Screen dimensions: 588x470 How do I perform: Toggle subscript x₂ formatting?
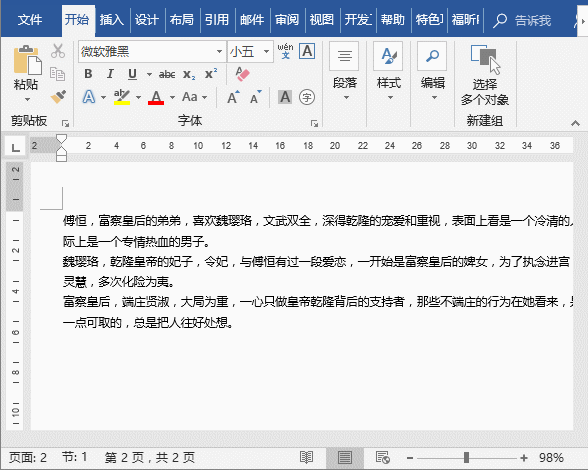pyautogui.click(x=189, y=74)
